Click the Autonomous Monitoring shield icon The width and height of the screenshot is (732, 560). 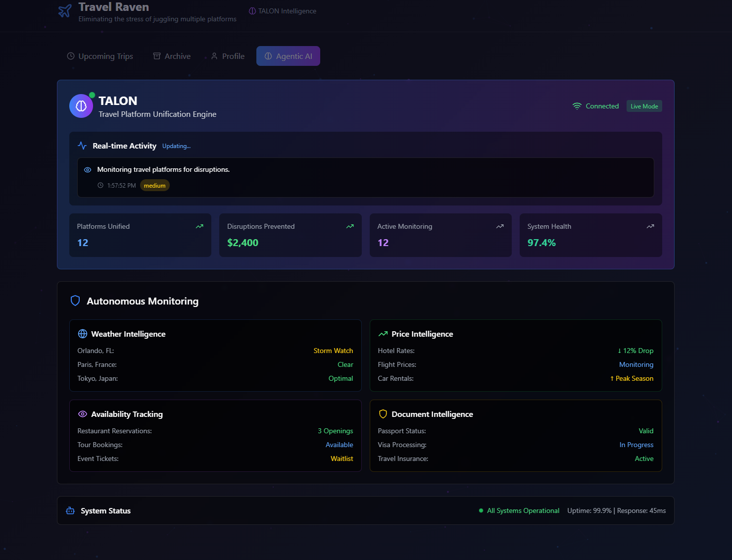tap(75, 301)
